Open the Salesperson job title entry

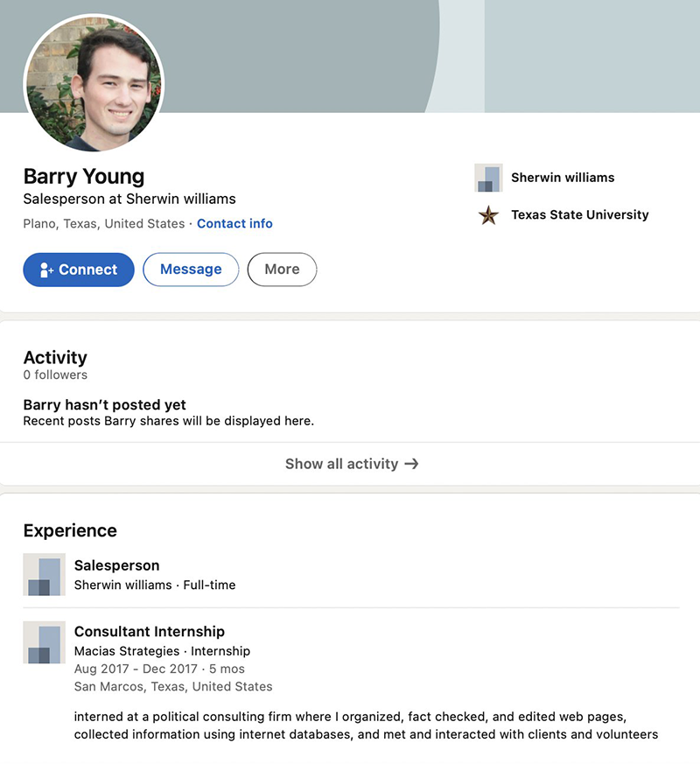tap(117, 565)
